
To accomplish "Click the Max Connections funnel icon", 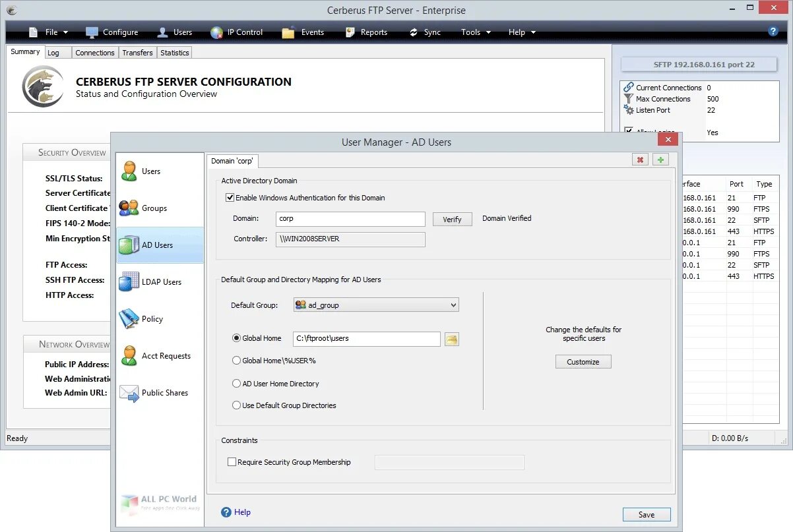I will click(629, 99).
